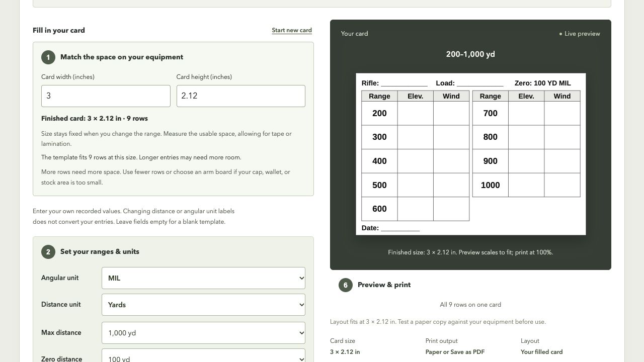Viewport: 644px width, 362px height.
Task: Open the Angular unit MIL dropdown
Action: tap(203, 278)
